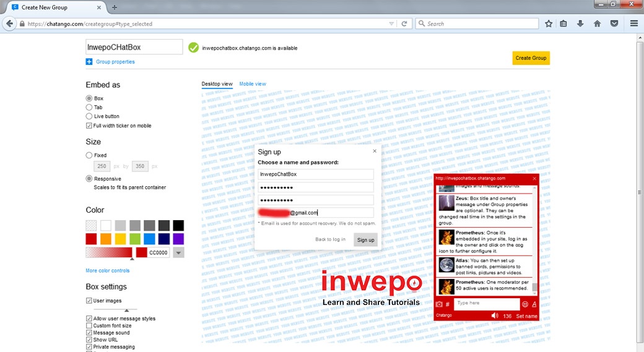The width and height of the screenshot is (644, 352).
Task: Open the address bar history dropdown
Action: click(x=391, y=24)
